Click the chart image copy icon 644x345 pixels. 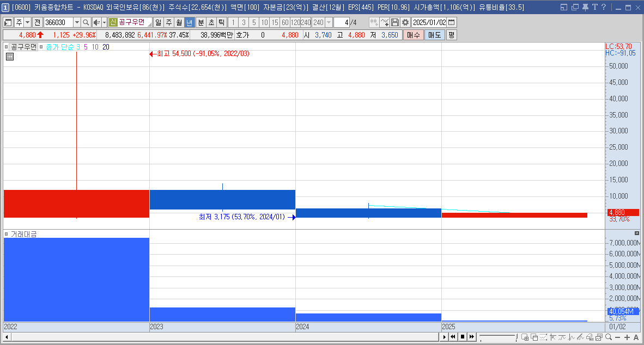599,337
